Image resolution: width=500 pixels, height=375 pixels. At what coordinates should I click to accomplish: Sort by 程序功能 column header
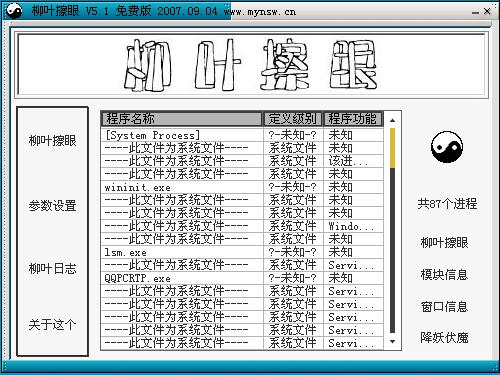(x=353, y=119)
